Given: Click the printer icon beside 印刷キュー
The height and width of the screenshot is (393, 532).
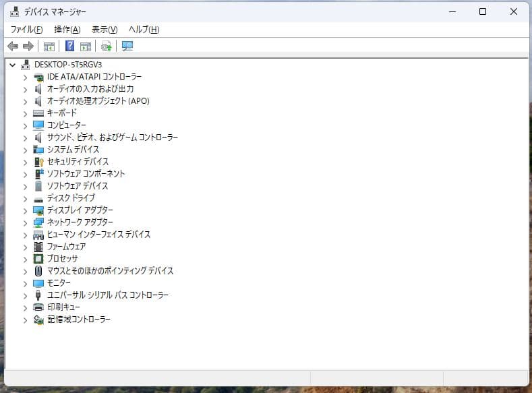Looking at the screenshot, I should [x=38, y=307].
